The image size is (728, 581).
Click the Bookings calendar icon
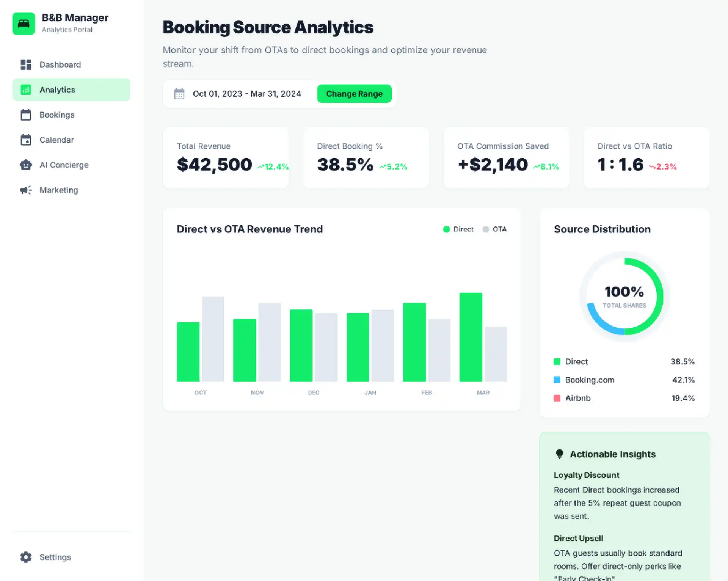[26, 115]
